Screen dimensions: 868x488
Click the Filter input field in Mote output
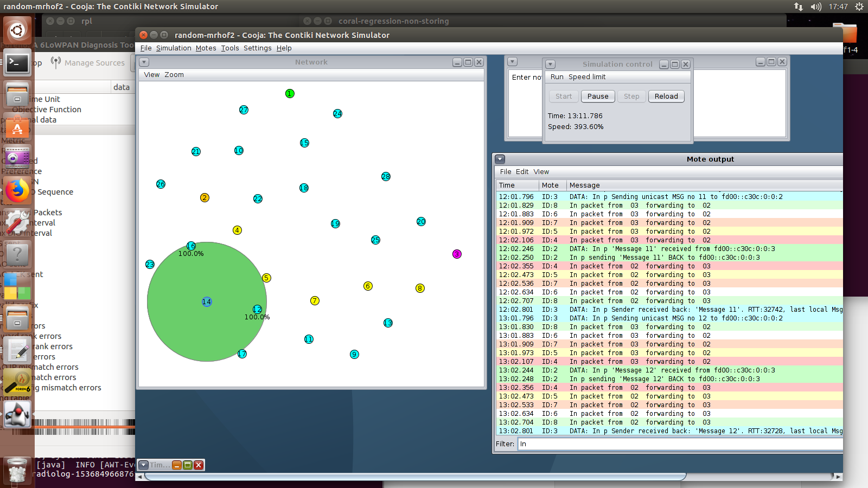coord(680,444)
